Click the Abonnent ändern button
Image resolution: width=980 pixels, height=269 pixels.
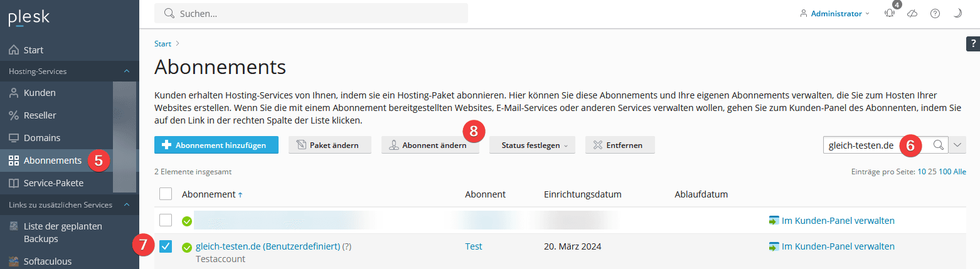point(430,145)
